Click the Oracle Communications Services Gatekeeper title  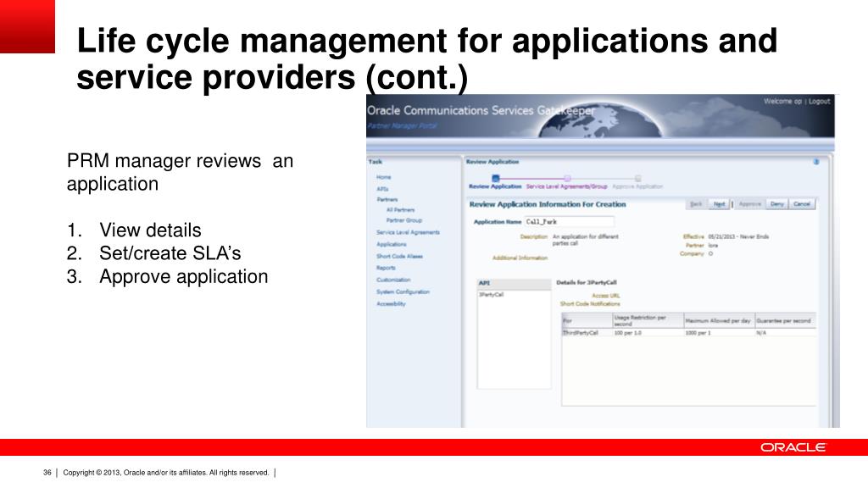pos(481,111)
